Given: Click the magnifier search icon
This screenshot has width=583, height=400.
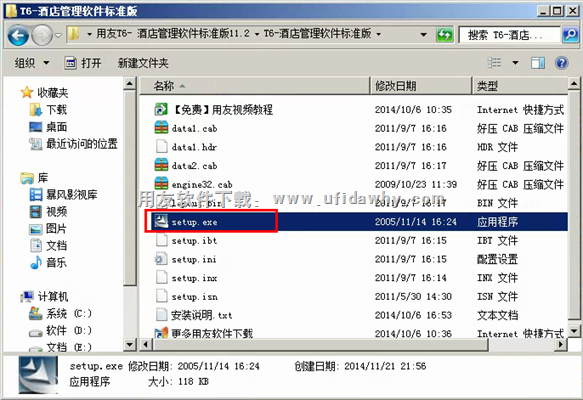Looking at the screenshot, I should [570, 35].
